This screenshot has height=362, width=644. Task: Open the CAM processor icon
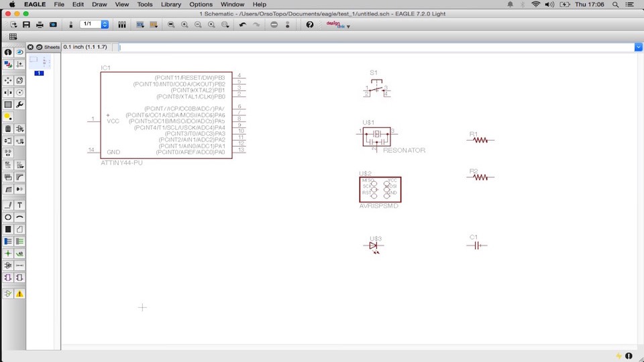coord(53,25)
